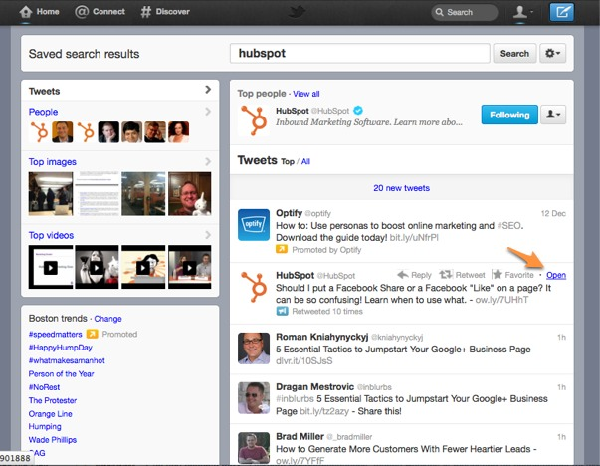The height and width of the screenshot is (466, 600).
Task: Expand the Top images chevron
Action: coord(208,161)
